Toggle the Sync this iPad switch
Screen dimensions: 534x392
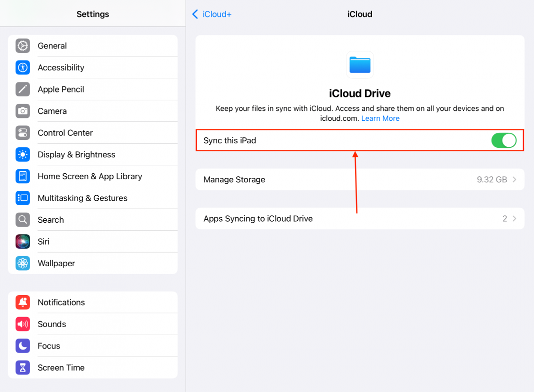tap(503, 140)
